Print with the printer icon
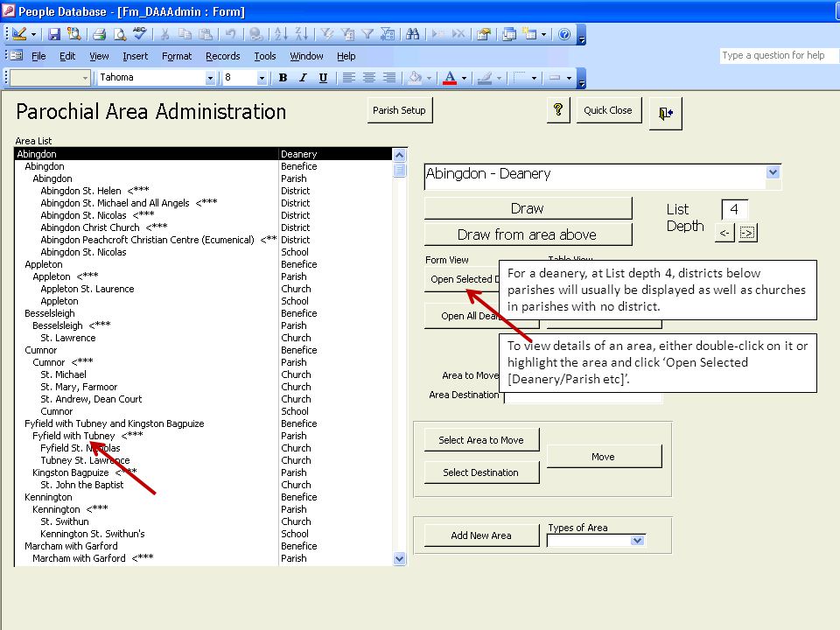 pyautogui.click(x=100, y=34)
